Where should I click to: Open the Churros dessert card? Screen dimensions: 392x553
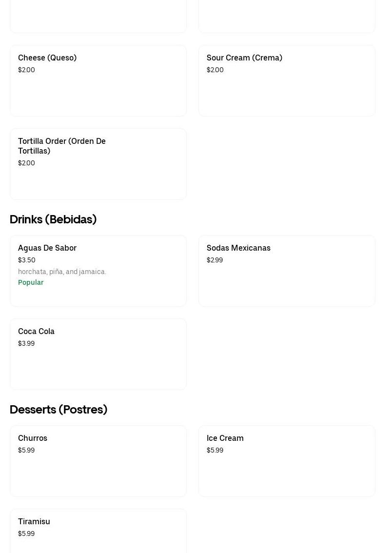[x=98, y=461]
